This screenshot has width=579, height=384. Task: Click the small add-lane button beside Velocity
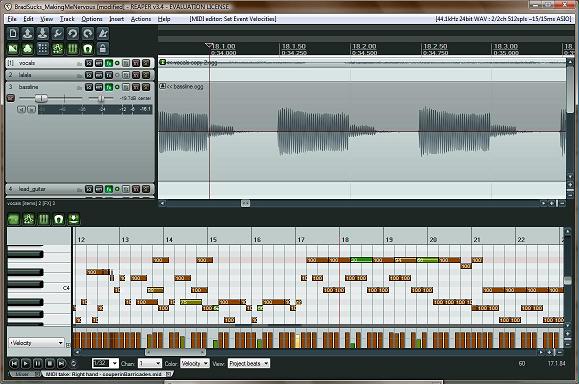pyautogui.click(x=68, y=345)
